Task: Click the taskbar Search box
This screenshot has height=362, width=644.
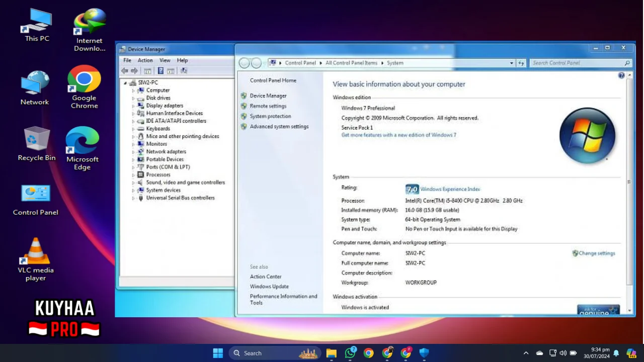Action: point(276,353)
